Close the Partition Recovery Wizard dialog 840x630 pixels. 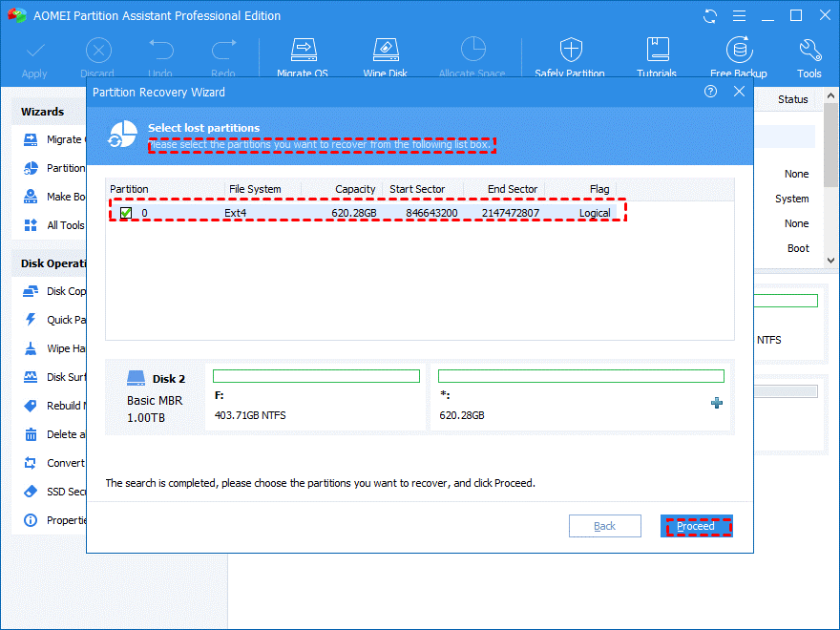pyautogui.click(x=739, y=92)
